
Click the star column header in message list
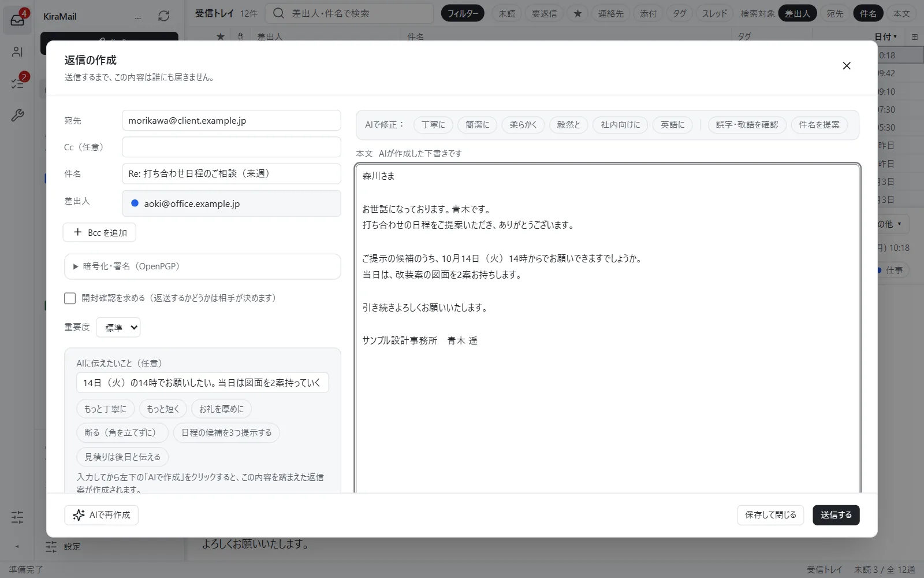[221, 36]
